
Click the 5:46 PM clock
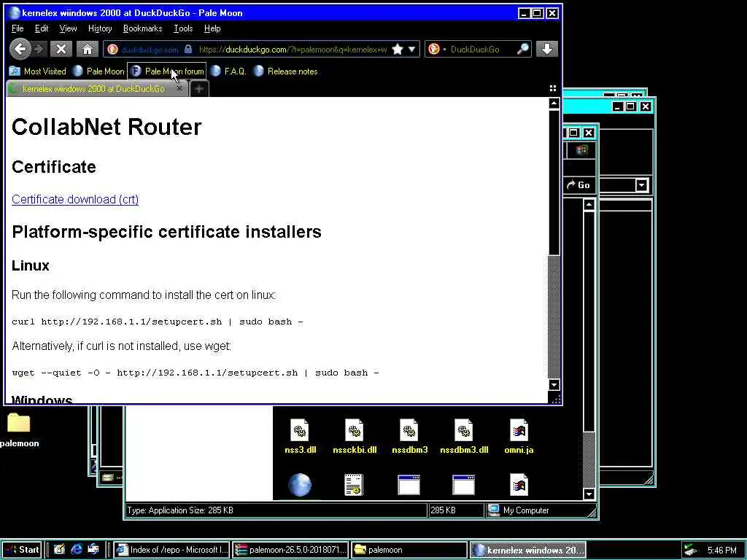pyautogui.click(x=721, y=550)
